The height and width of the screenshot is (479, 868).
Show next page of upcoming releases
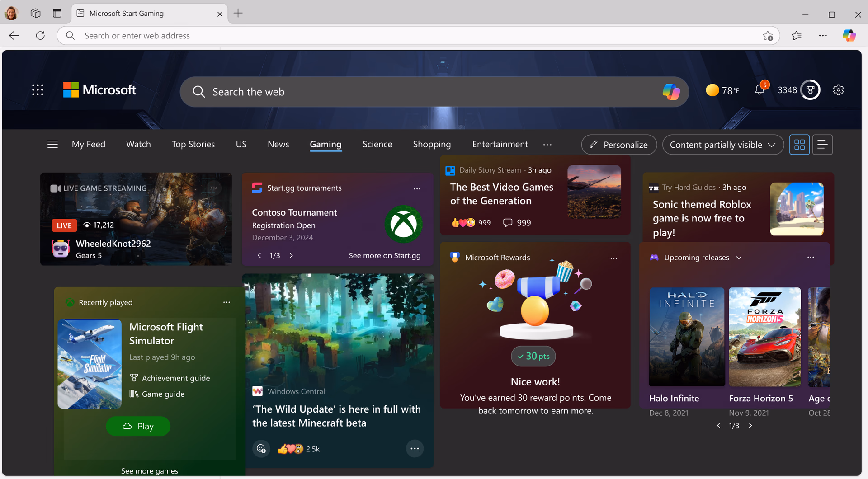click(750, 426)
